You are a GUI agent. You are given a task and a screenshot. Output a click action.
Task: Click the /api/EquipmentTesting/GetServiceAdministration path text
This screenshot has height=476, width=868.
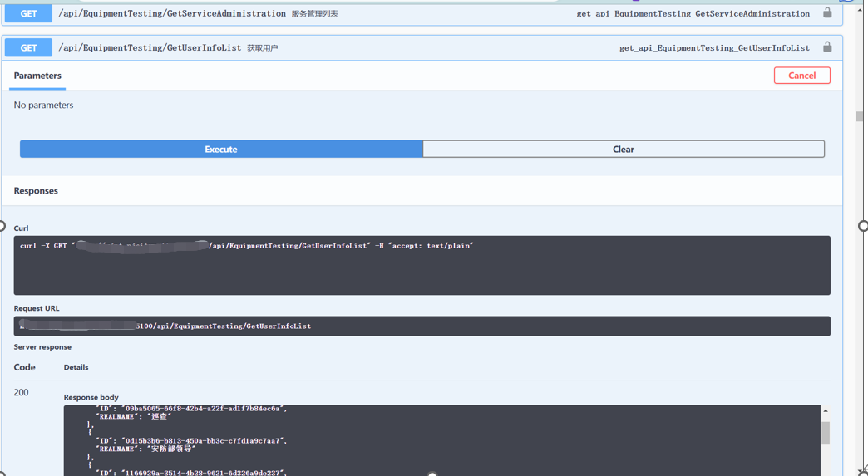172,13
